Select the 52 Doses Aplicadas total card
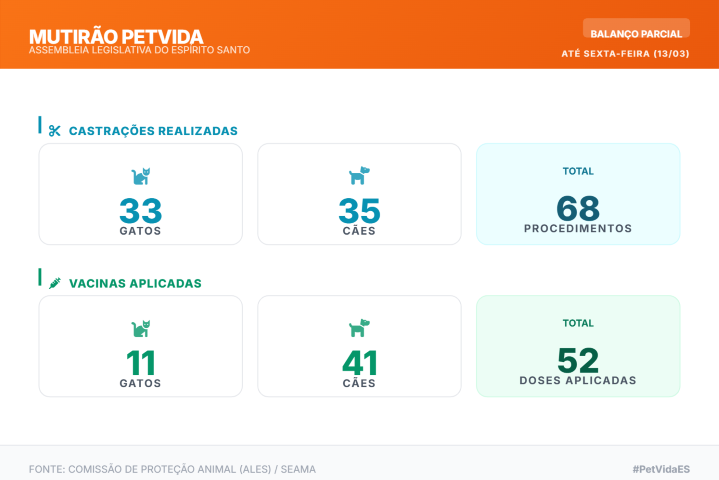 (578, 346)
